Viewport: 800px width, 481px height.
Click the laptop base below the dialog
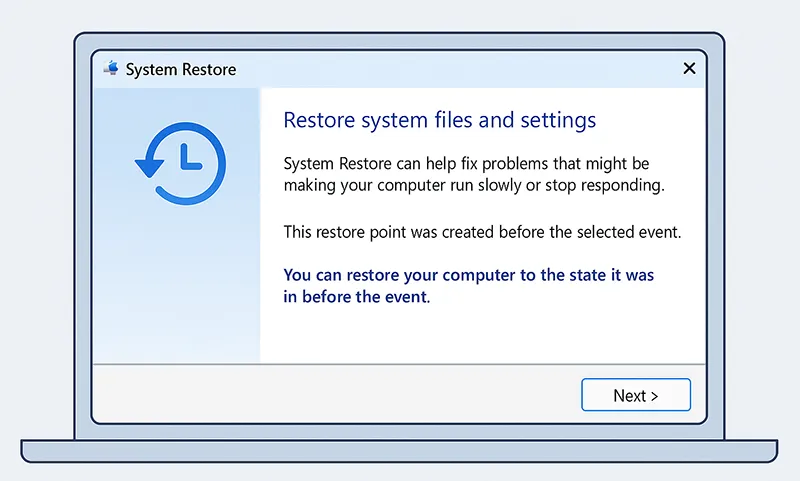[x=400, y=452]
